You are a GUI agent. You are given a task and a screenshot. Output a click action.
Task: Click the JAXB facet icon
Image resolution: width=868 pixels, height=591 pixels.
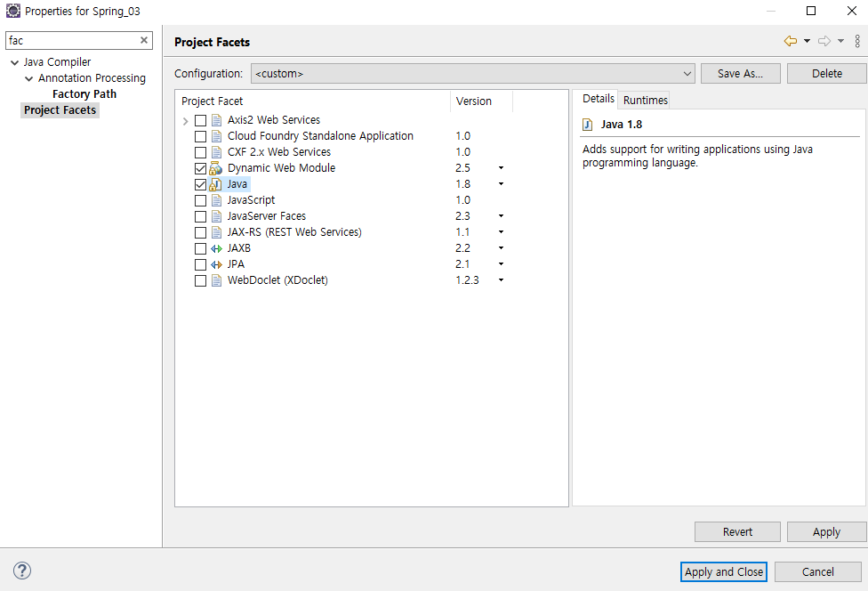[x=216, y=248]
